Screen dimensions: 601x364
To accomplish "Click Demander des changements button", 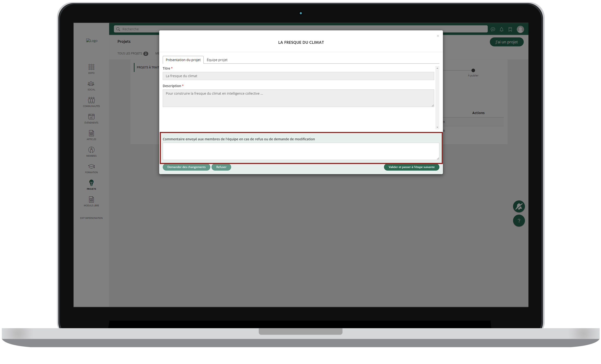I will point(186,167).
